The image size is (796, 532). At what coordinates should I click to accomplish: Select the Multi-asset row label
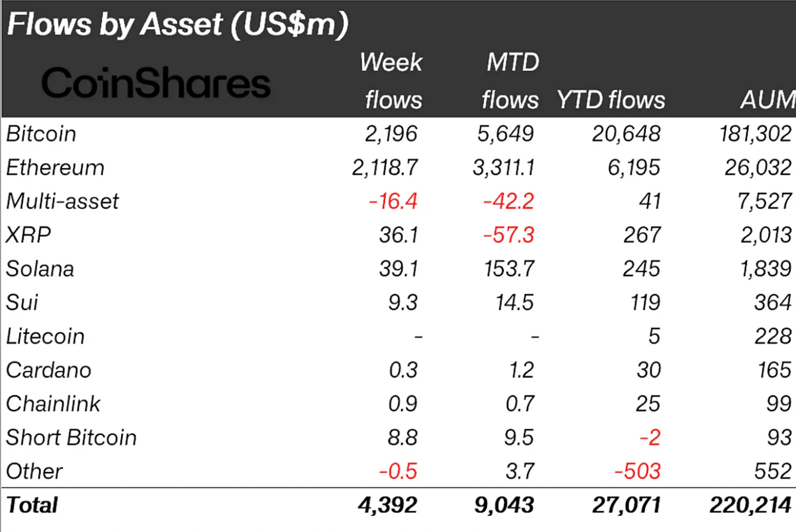62,201
